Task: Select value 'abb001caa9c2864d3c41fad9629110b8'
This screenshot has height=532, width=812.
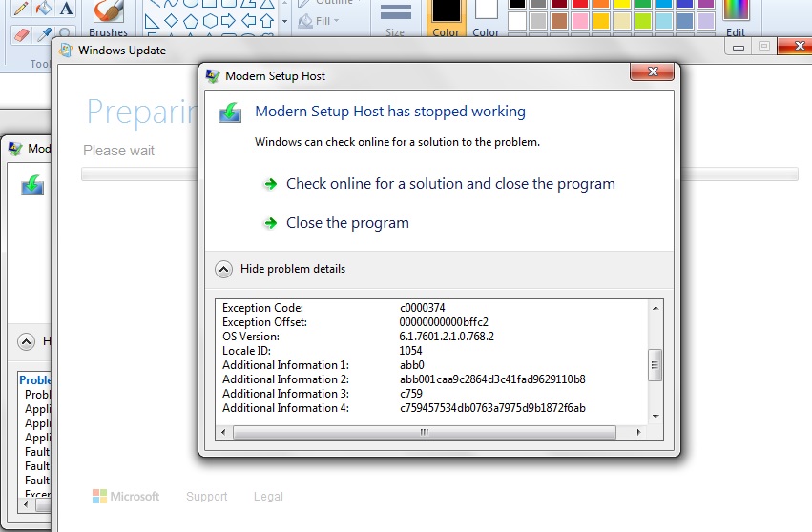Action: pos(492,379)
